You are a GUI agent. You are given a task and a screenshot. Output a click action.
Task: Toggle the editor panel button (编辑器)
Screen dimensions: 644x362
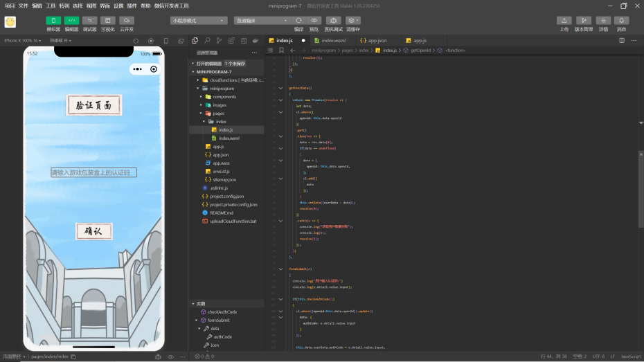coord(71,21)
